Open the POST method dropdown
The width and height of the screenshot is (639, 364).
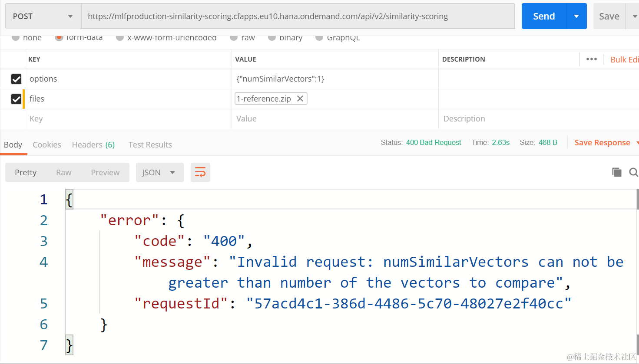click(x=43, y=16)
